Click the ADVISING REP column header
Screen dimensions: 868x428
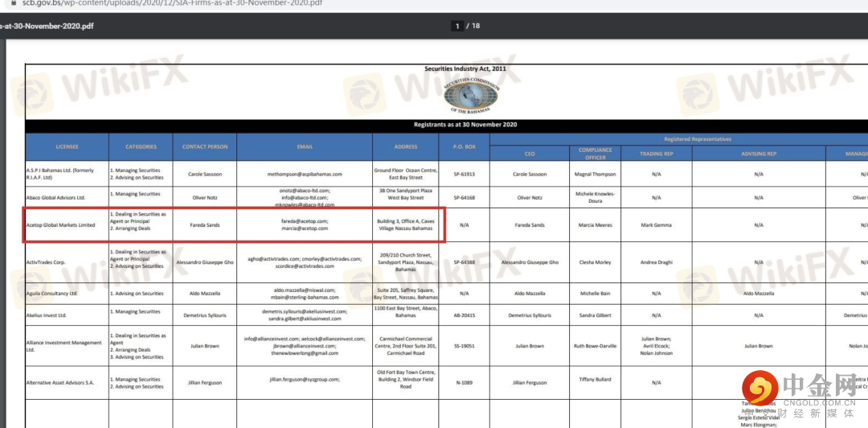[759, 154]
